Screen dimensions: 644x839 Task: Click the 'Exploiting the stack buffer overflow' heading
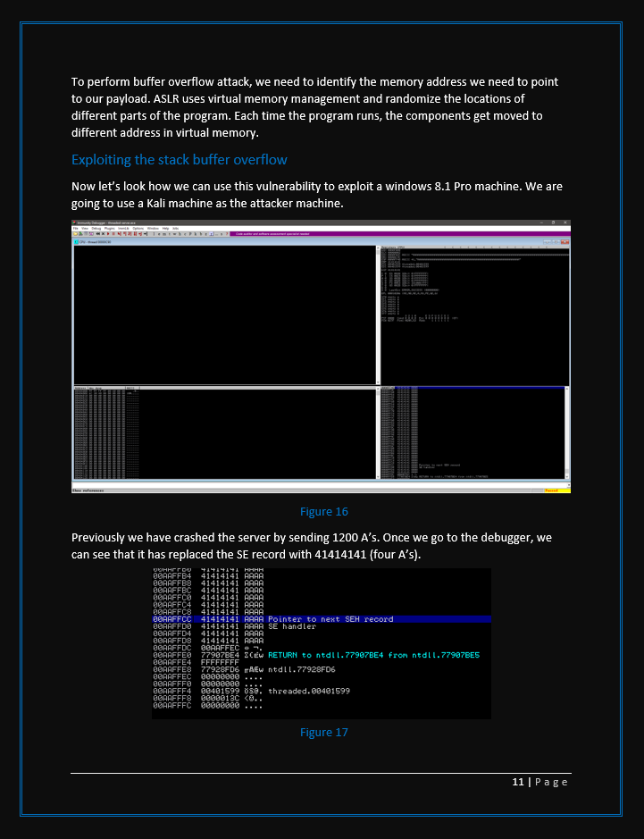tap(180, 159)
